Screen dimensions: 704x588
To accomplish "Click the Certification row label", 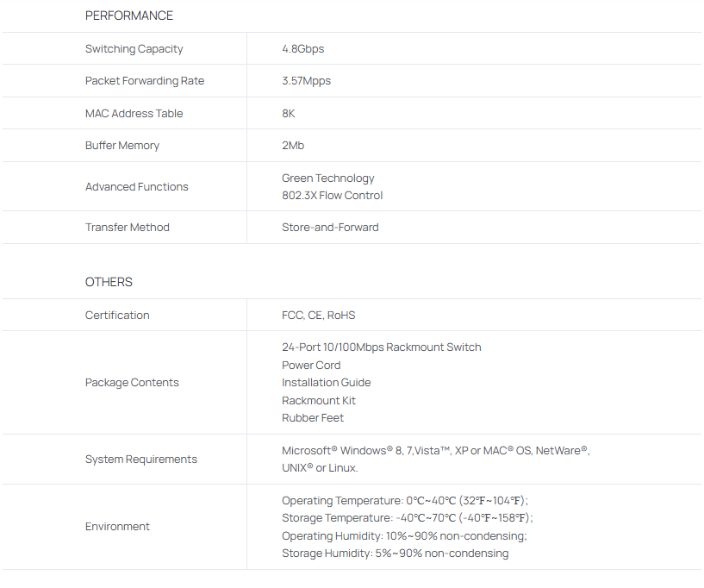I will tap(117, 316).
